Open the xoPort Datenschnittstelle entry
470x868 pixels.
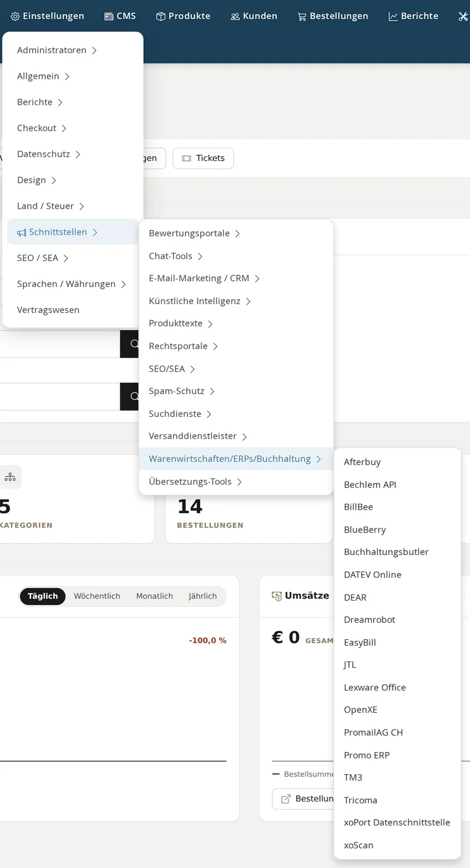pos(397,822)
